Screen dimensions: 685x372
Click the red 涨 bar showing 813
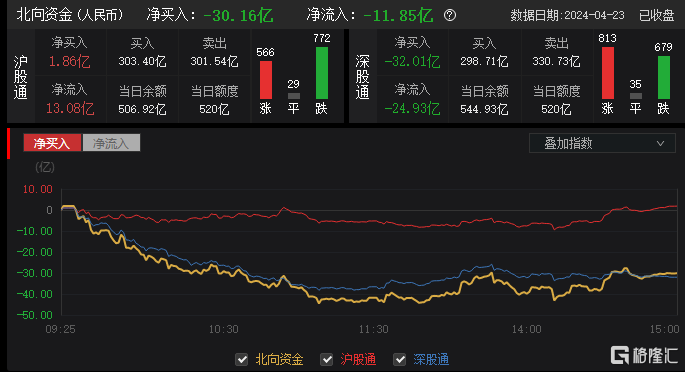point(608,73)
